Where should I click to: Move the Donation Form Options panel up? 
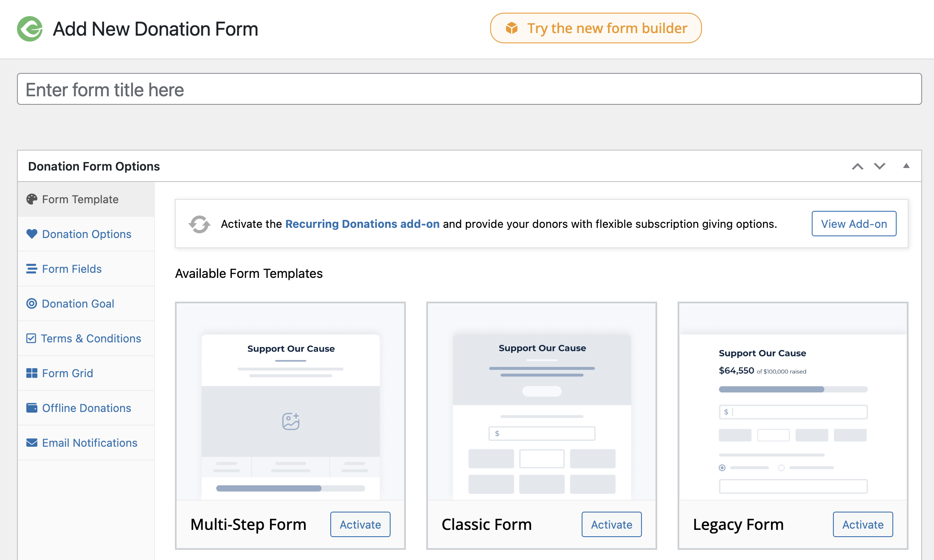pos(858,166)
